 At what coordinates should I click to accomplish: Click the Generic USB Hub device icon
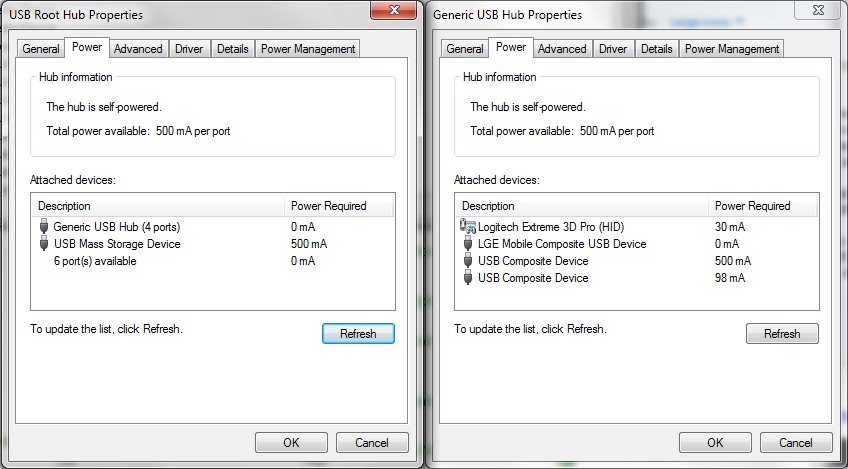(43, 227)
